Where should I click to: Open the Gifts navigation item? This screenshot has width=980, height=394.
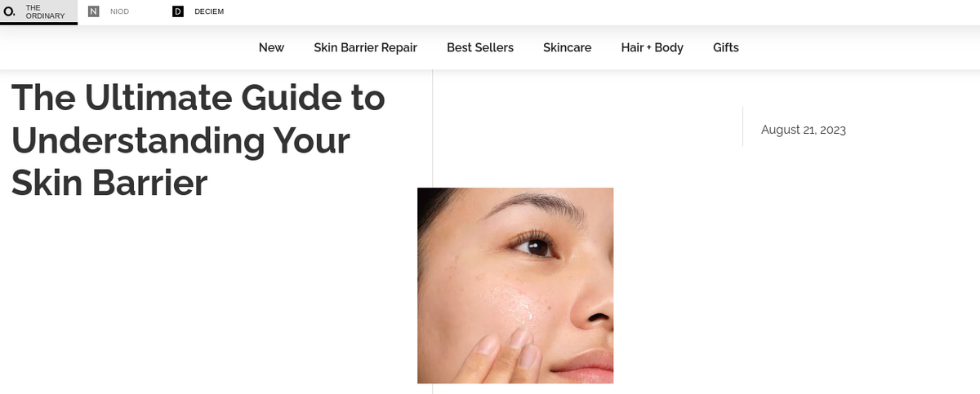tap(725, 47)
